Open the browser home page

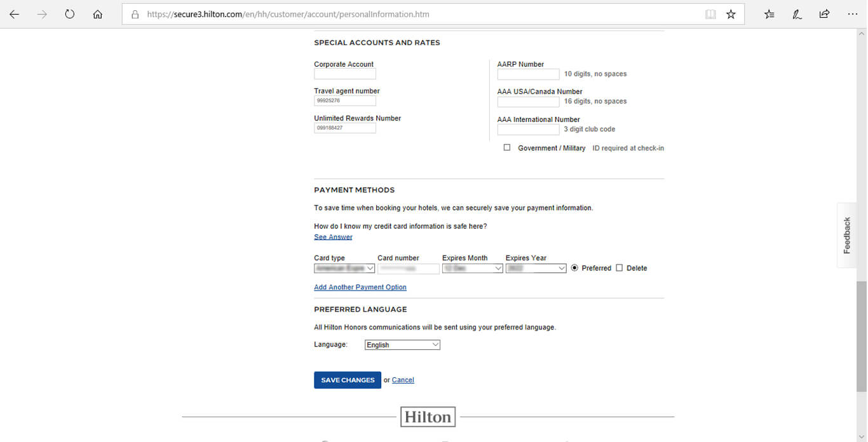(97, 14)
